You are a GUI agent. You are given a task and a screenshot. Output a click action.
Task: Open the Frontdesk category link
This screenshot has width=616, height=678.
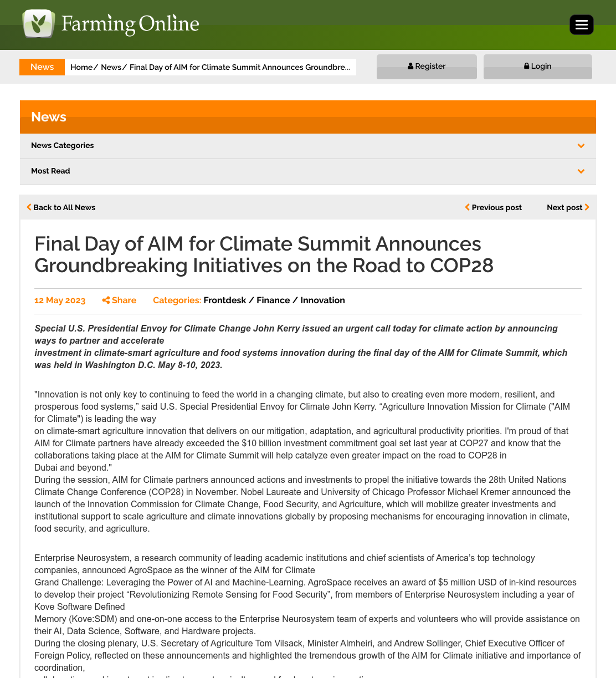[x=225, y=300]
